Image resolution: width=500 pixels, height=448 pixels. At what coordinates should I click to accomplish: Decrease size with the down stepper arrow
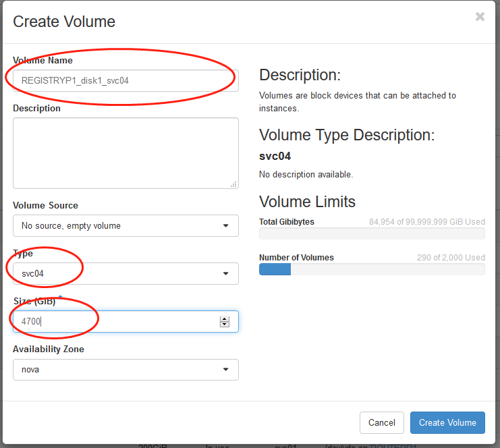click(x=225, y=325)
